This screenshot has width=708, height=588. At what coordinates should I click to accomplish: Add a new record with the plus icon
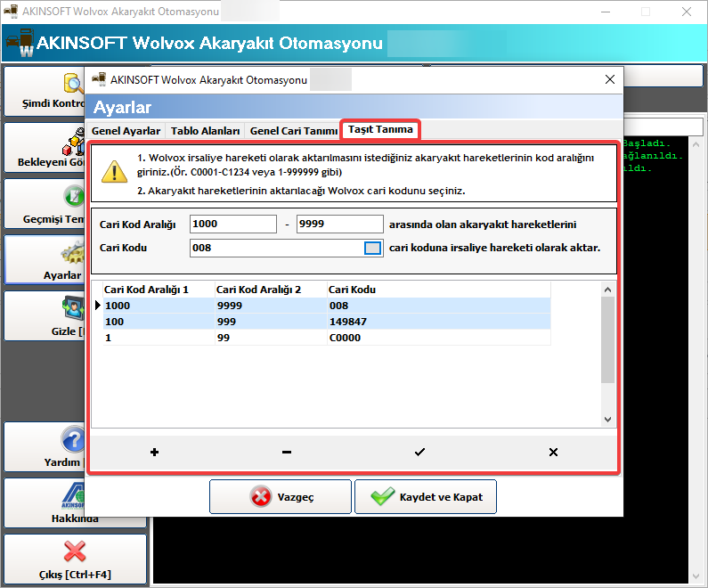coord(154,452)
